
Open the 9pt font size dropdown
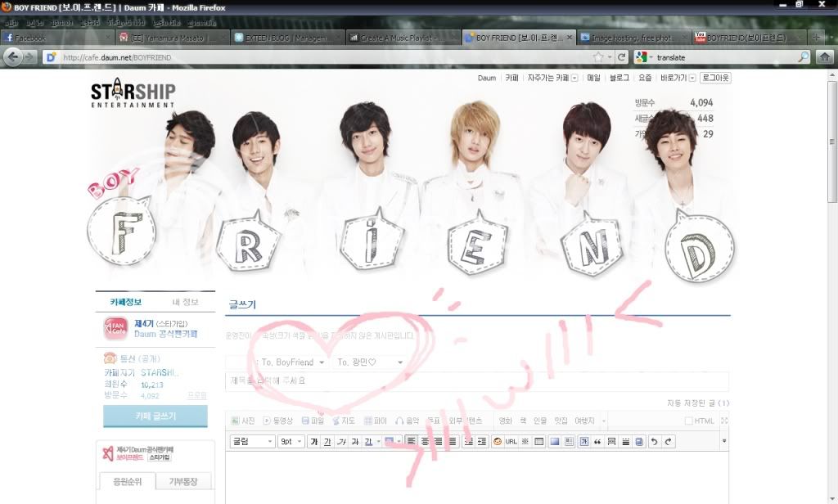pos(291,442)
